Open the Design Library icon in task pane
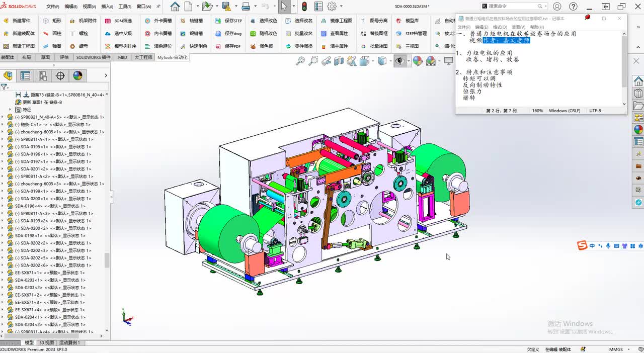Viewport: 644px width, 353px height. tap(638, 94)
